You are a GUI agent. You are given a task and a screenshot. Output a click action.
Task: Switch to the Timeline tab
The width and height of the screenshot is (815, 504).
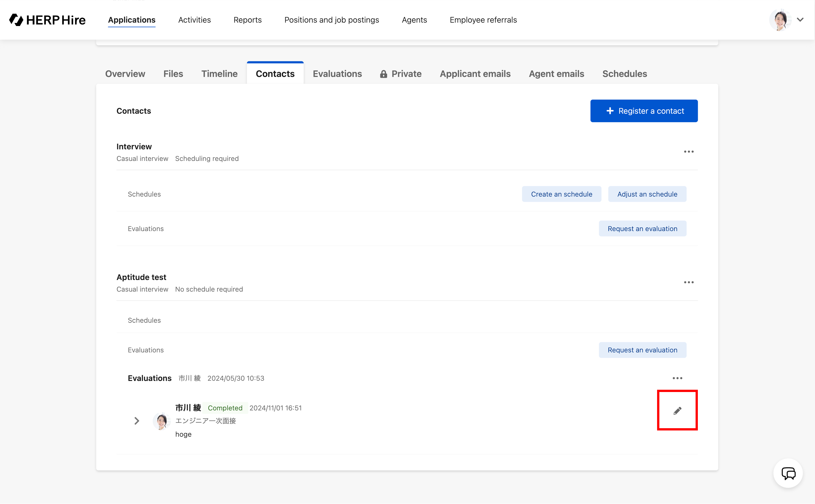point(219,74)
